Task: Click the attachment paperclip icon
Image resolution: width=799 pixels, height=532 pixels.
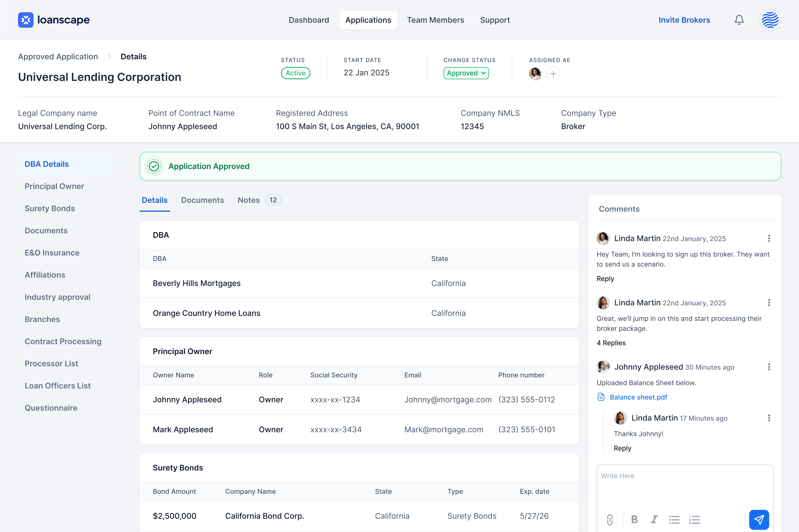Action: click(x=610, y=519)
